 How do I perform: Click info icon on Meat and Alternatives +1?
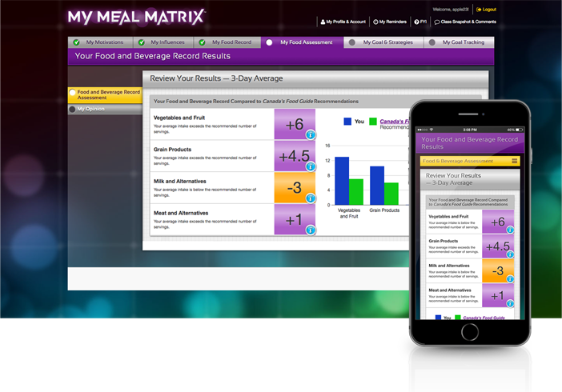311,230
